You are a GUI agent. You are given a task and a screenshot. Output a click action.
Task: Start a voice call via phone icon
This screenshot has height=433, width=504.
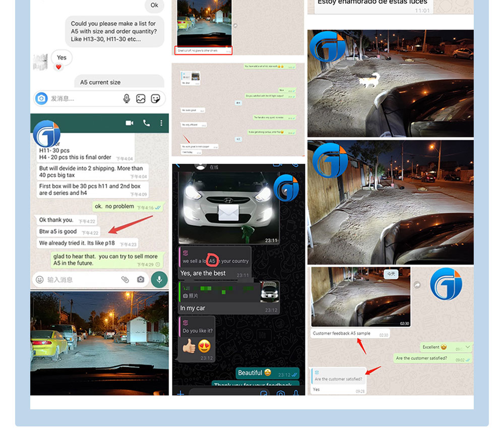146,123
